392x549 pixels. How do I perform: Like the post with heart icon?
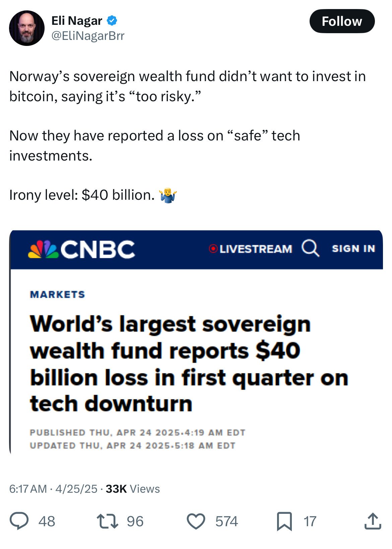196,522
